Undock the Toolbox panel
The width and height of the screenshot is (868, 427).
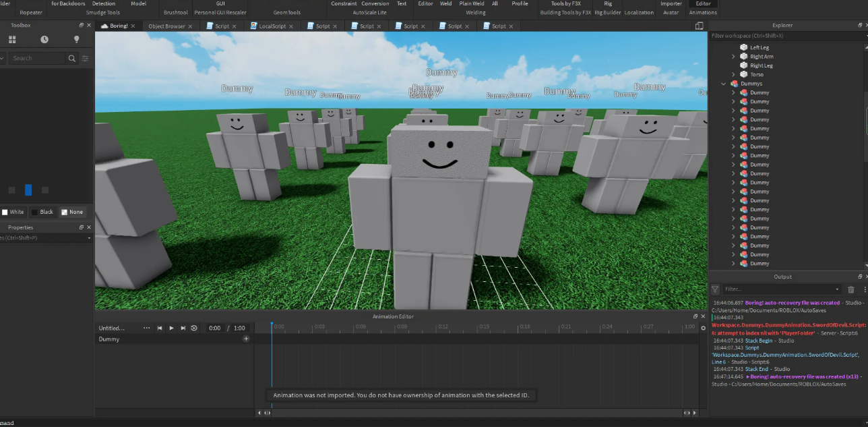coord(82,26)
